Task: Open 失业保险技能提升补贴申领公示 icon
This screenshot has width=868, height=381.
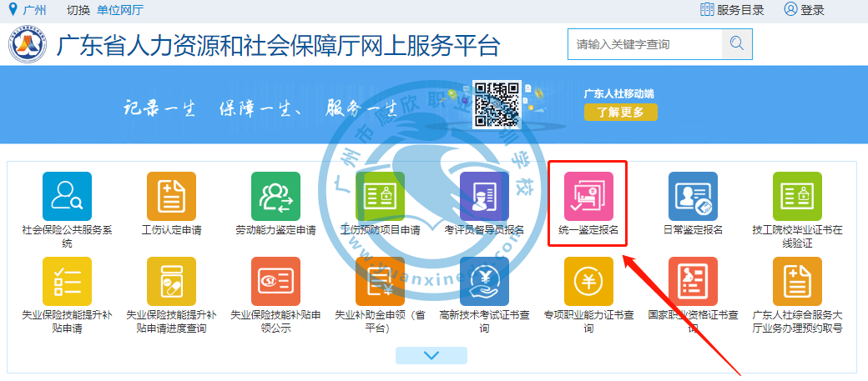Action: [275, 281]
